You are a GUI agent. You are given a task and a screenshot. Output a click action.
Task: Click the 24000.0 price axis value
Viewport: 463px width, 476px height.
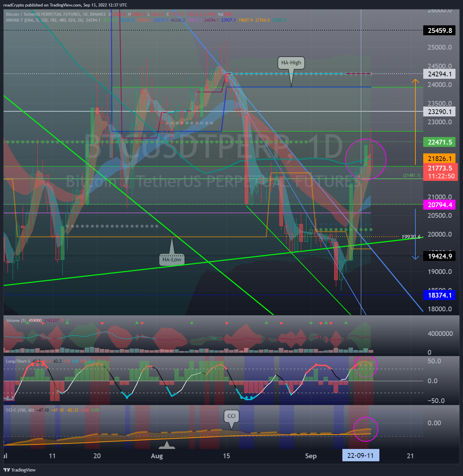[440, 85]
